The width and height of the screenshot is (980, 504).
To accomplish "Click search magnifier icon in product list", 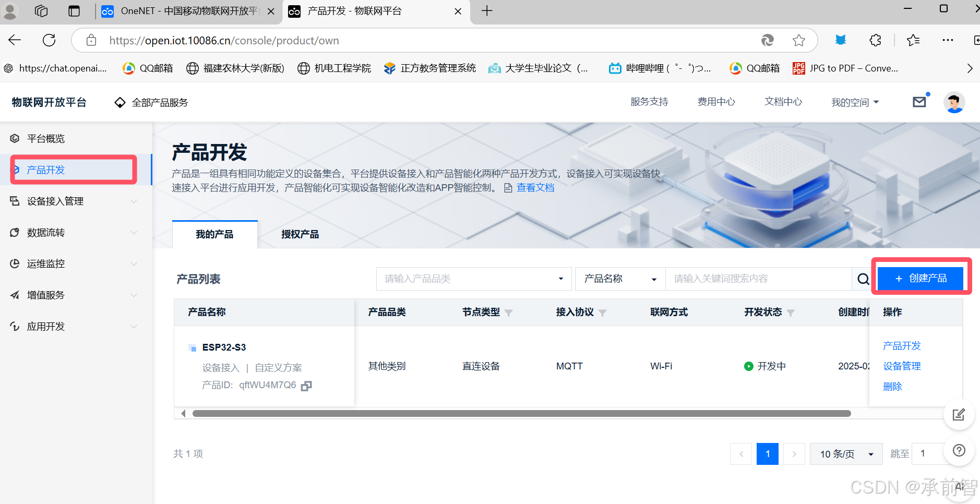I will (x=863, y=279).
